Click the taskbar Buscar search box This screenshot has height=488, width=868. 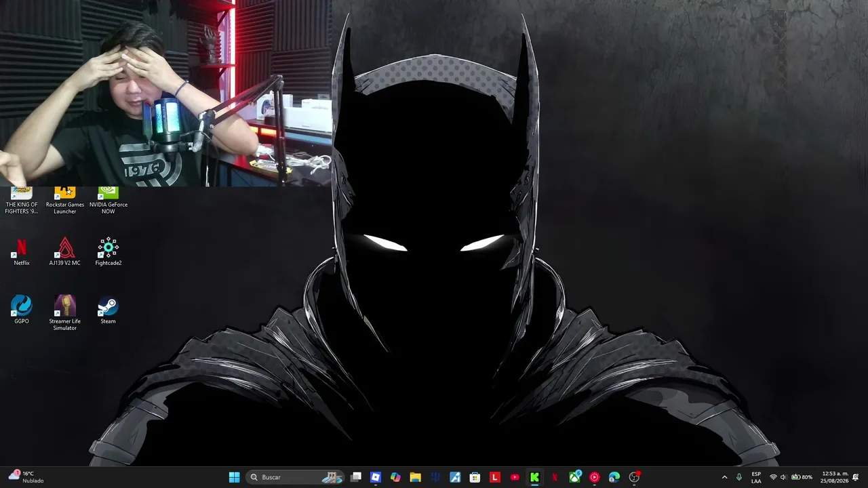(x=295, y=477)
